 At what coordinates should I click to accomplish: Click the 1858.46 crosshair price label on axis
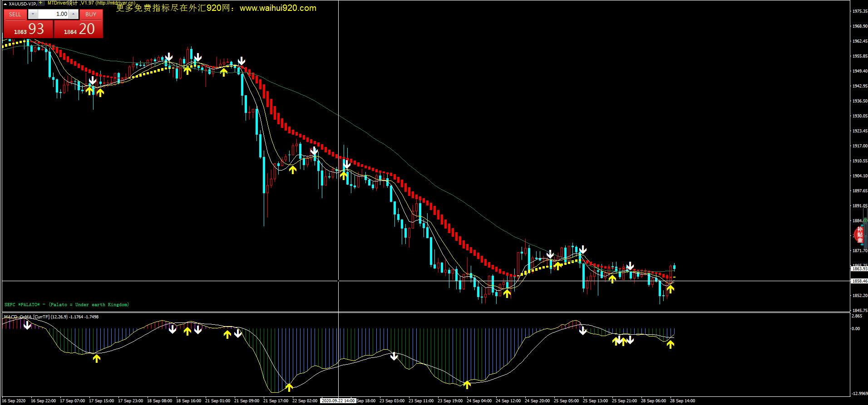[859, 281]
